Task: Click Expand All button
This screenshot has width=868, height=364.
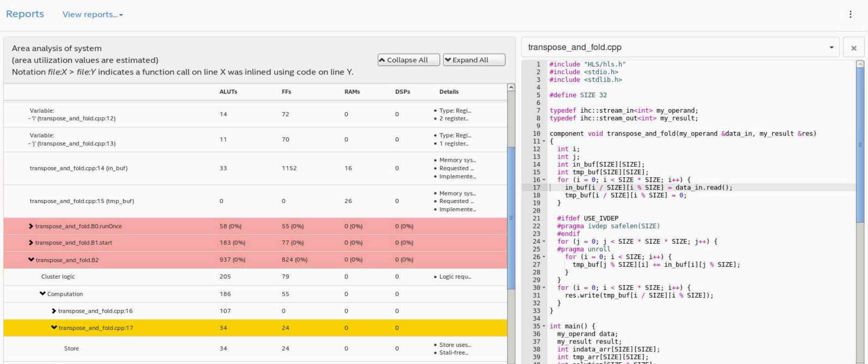Action: [474, 60]
